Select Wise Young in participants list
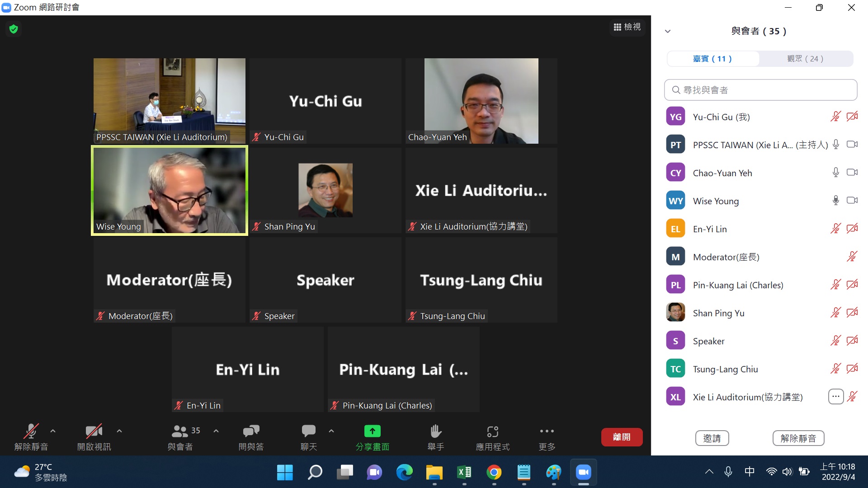868x488 pixels. click(x=760, y=201)
